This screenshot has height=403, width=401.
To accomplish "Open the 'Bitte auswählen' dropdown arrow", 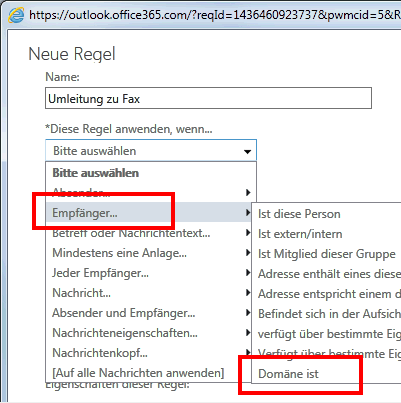I will click(x=247, y=152).
